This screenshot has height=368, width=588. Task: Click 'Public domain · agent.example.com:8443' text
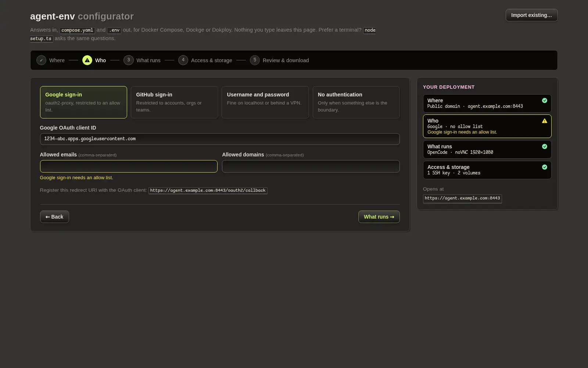coord(475,106)
